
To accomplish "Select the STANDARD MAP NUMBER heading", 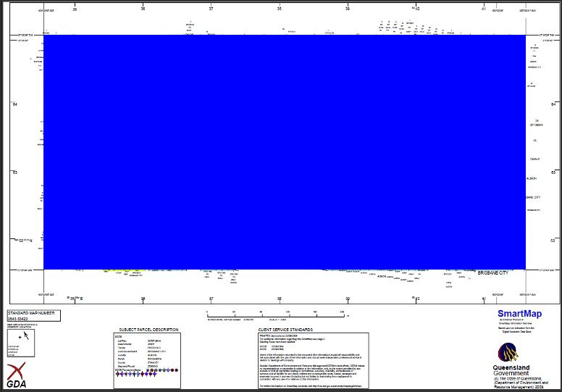I will (x=31, y=313).
